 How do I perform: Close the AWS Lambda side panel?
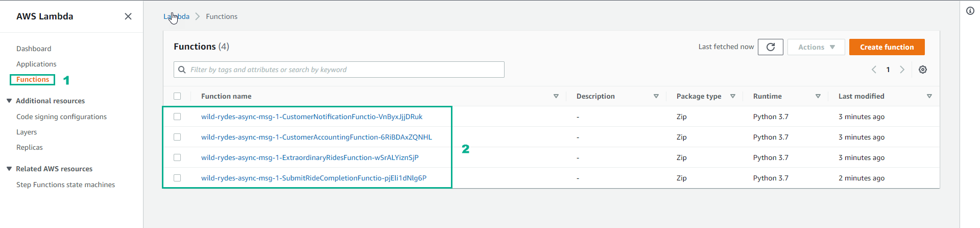[128, 16]
